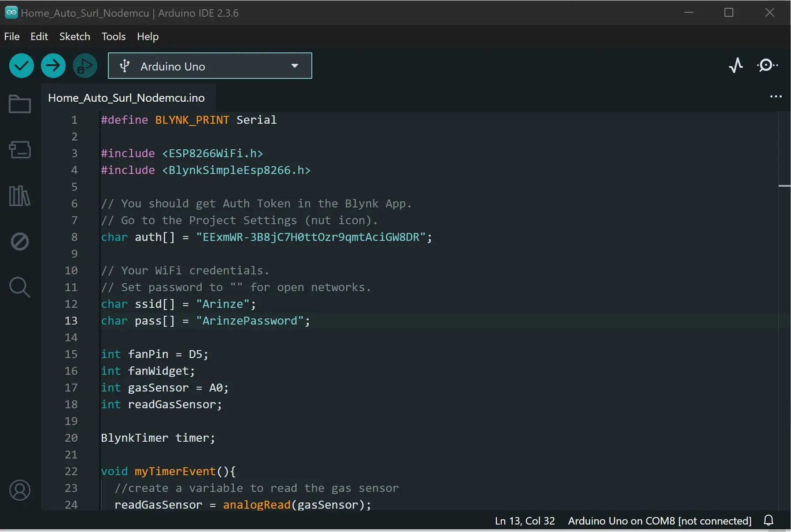Open the Tools menu
Screen dimensions: 791x532
pos(114,37)
